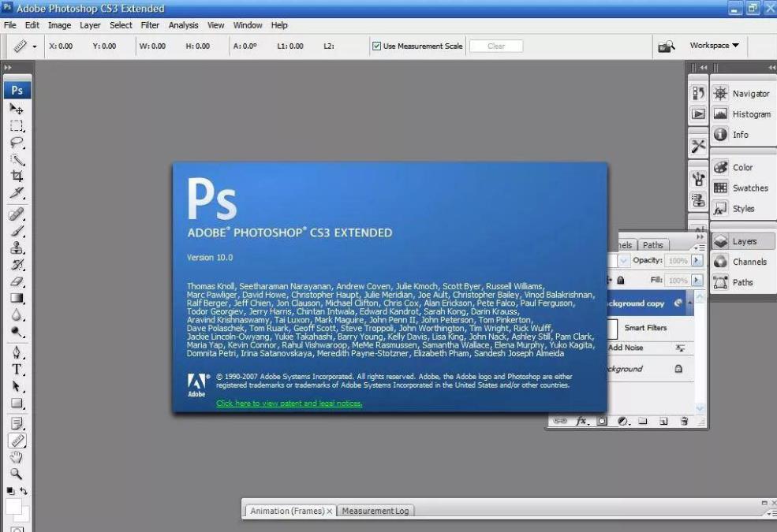Screen dimensions: 777x532
Task: Select the Pen tool
Action: point(17,352)
